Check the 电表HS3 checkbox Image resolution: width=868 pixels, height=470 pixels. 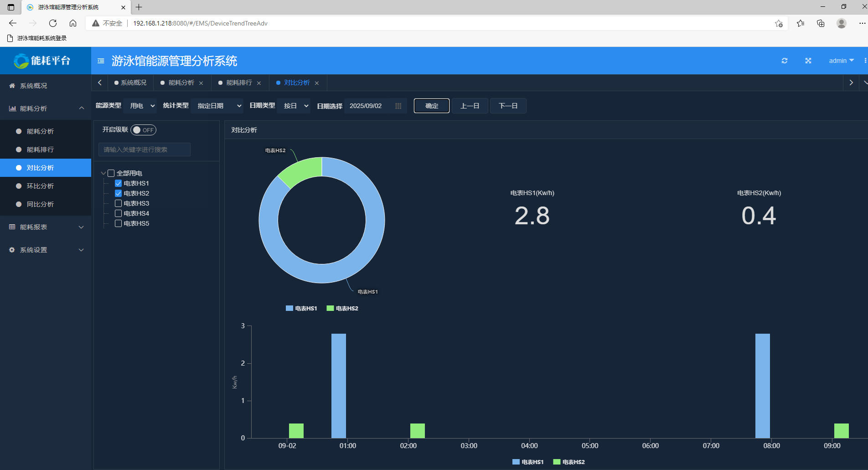click(118, 203)
